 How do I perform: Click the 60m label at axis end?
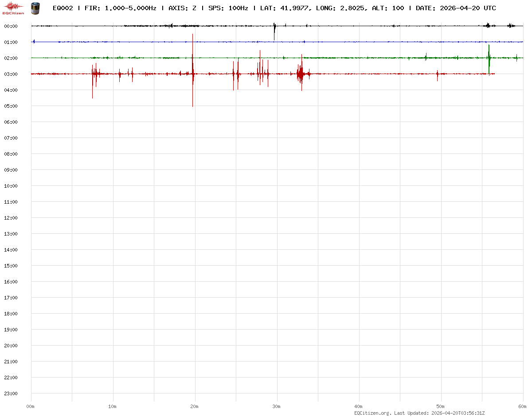[522, 406]
